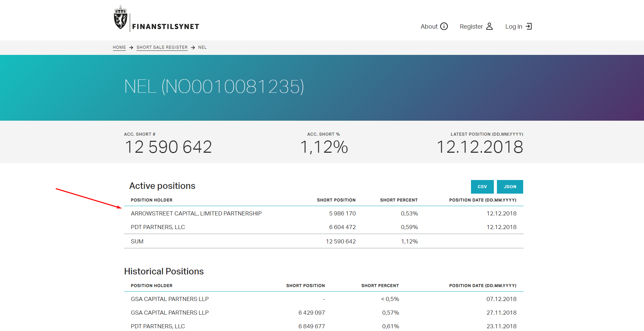Select GSA CAPITAL PARTNERS LLP row dated 27.11.2018
644x331 pixels.
pos(324,313)
